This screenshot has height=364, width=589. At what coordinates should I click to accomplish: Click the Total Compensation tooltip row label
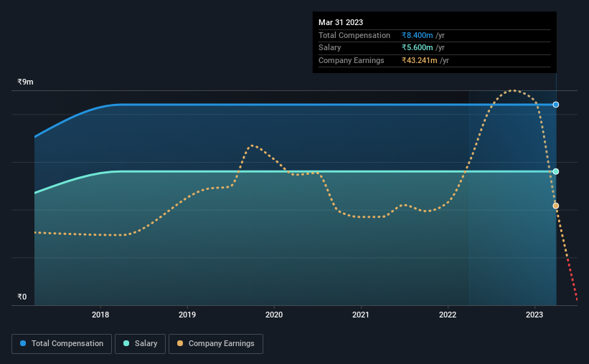pos(354,35)
